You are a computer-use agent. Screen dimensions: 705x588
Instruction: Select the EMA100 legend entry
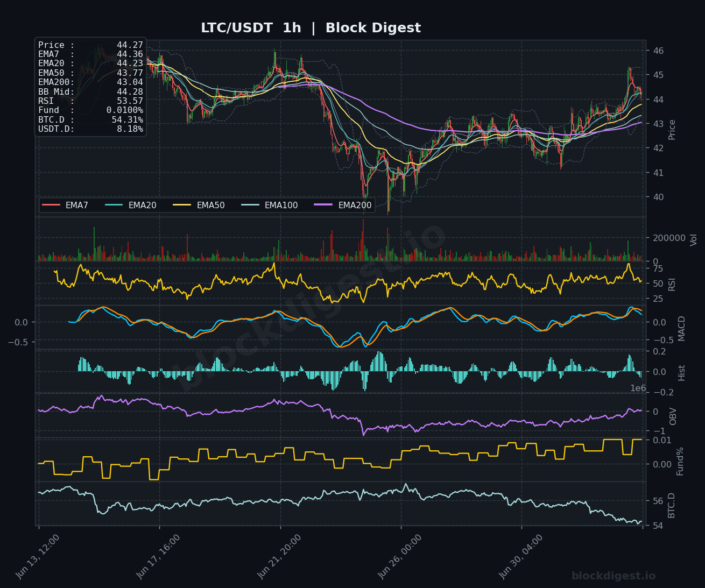point(269,205)
